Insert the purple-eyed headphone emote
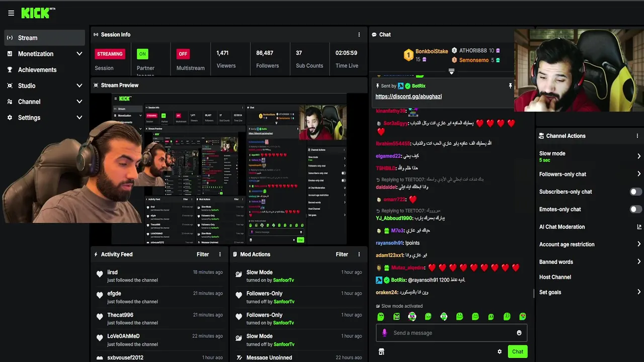Viewport: 644px width, 362px height. click(x=412, y=316)
